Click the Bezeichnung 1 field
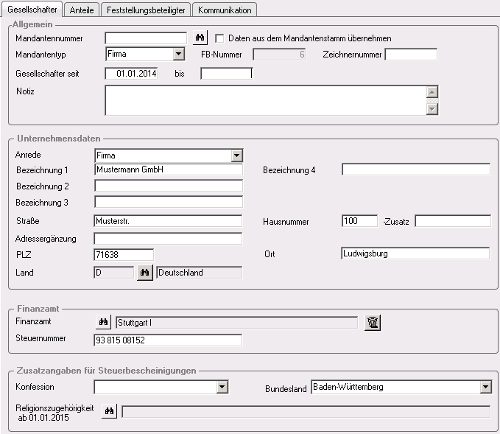This screenshot has height=434, width=500. tap(168, 169)
